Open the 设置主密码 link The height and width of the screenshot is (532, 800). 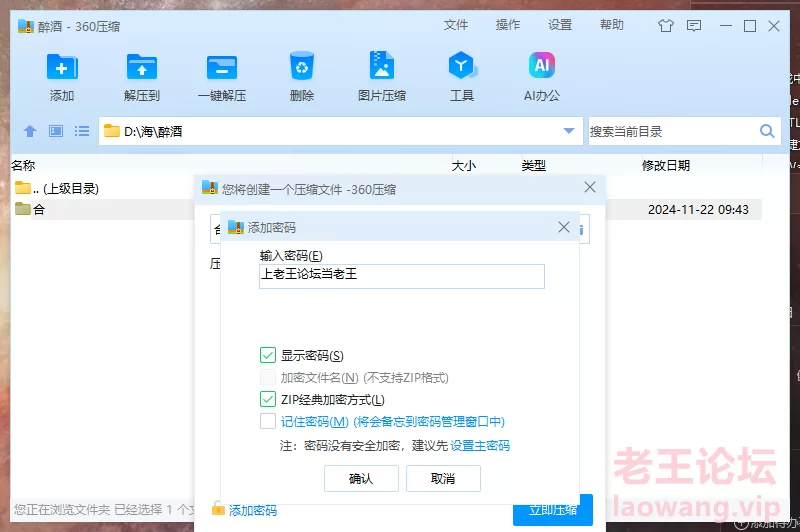tap(480, 445)
